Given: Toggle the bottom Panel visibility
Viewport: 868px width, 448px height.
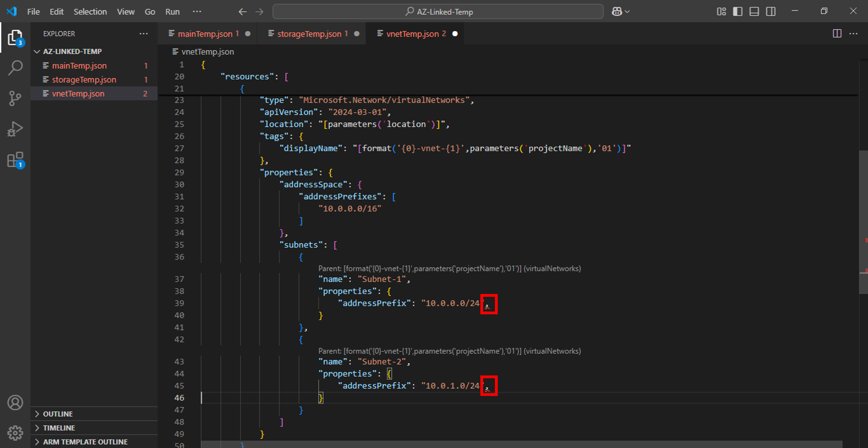Looking at the screenshot, I should coord(754,11).
